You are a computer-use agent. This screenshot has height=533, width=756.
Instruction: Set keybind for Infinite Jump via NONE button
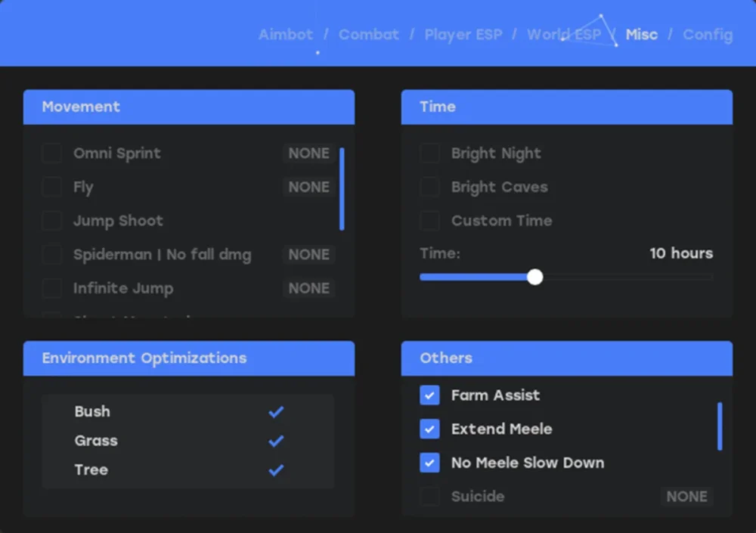tap(308, 289)
